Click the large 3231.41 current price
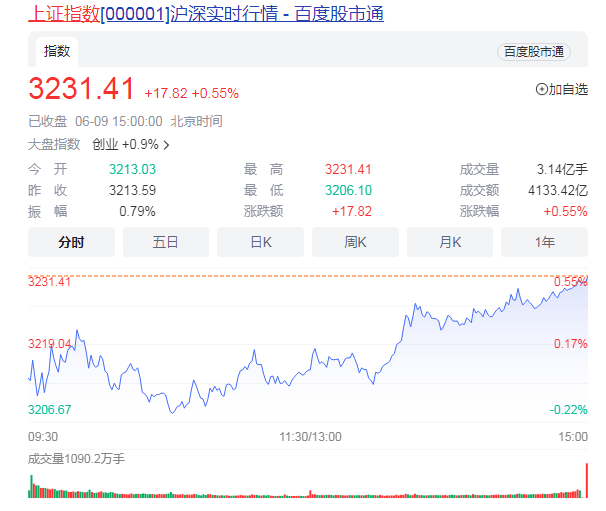The image size is (606, 511). tap(81, 90)
